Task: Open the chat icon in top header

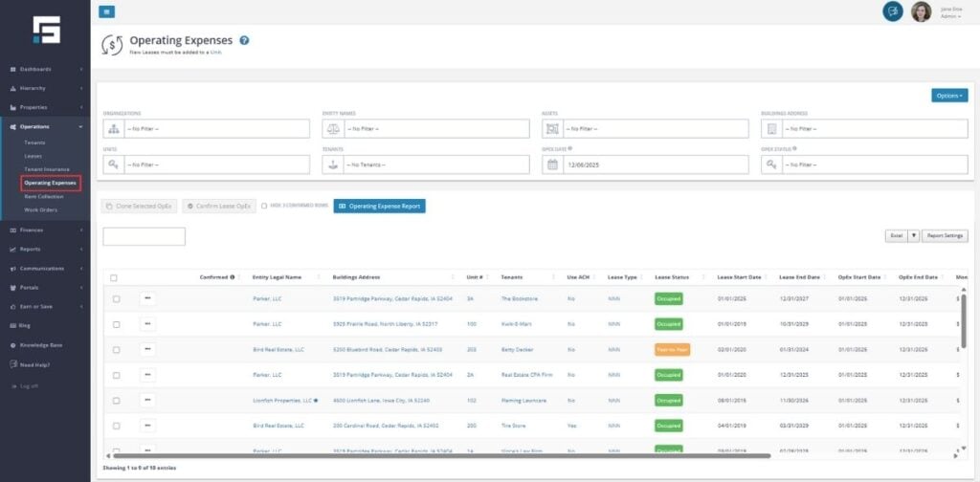Action: (892, 11)
